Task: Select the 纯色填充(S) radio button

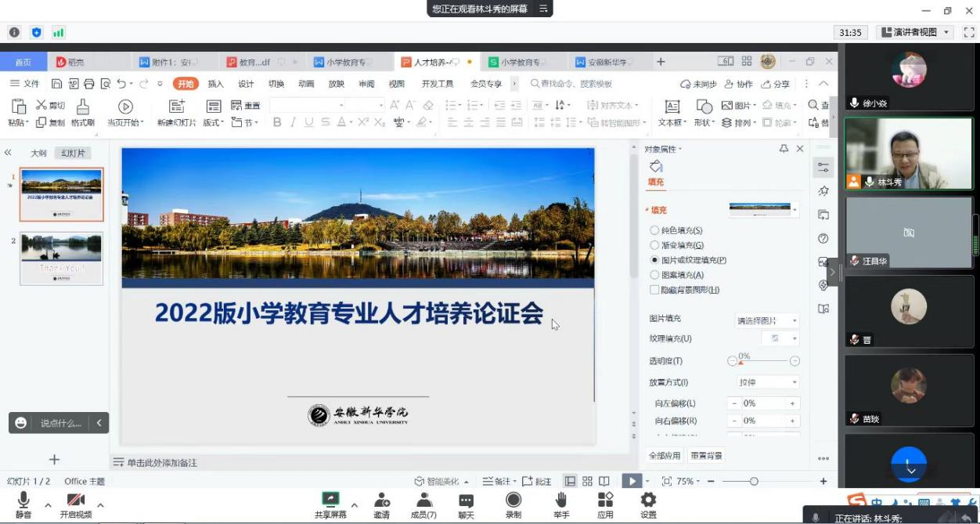Action: coord(654,230)
